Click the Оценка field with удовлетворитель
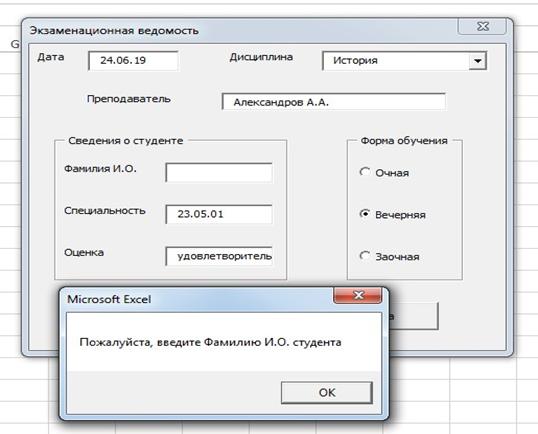The width and height of the screenshot is (538, 434). 219,256
